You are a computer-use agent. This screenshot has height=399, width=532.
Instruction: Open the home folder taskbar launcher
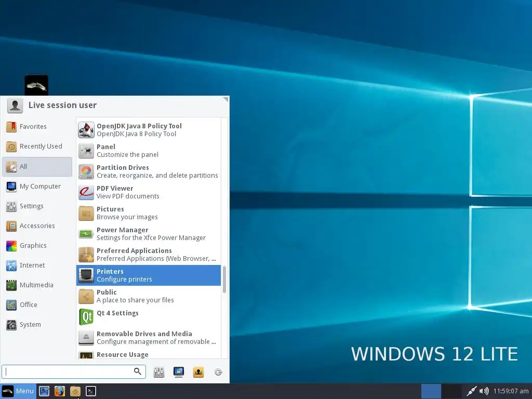tap(75, 391)
